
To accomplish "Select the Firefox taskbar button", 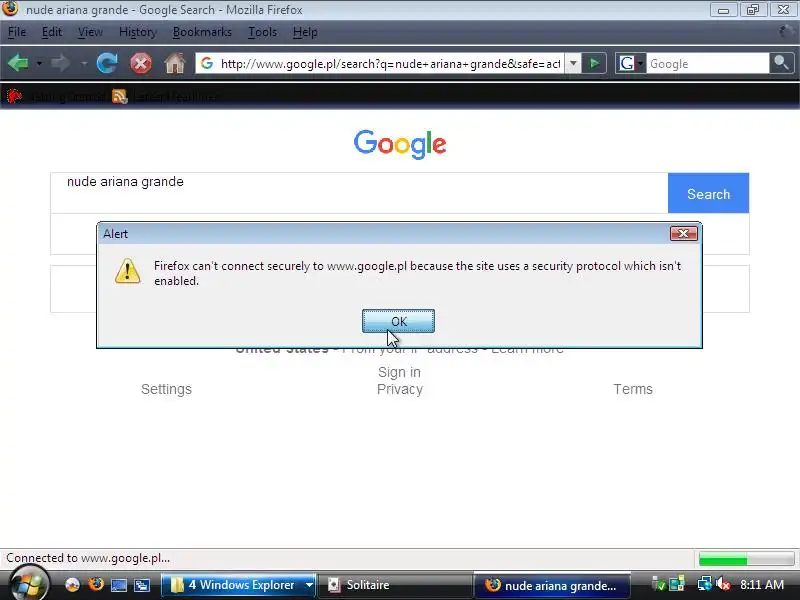I will [x=553, y=585].
